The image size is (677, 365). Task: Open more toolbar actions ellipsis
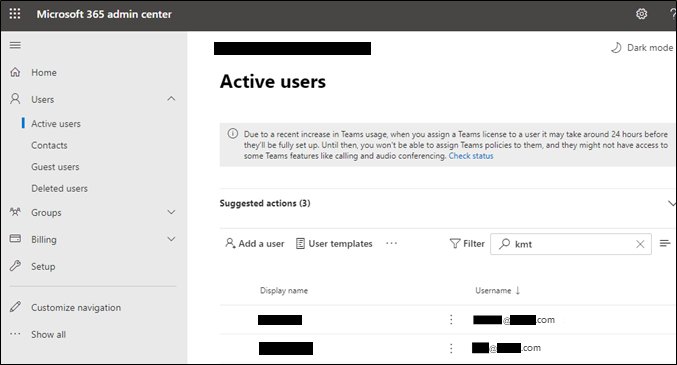pyautogui.click(x=391, y=243)
